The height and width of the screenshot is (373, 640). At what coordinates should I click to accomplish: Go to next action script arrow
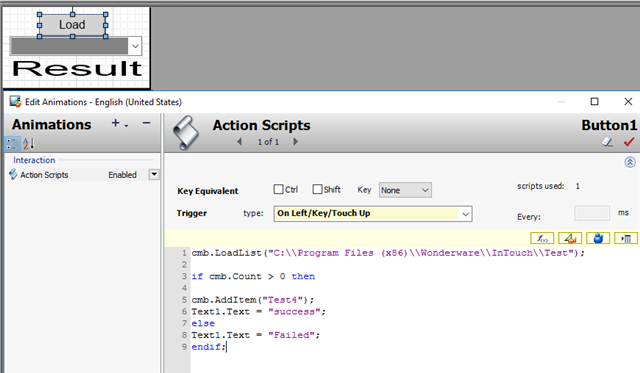pyautogui.click(x=296, y=142)
